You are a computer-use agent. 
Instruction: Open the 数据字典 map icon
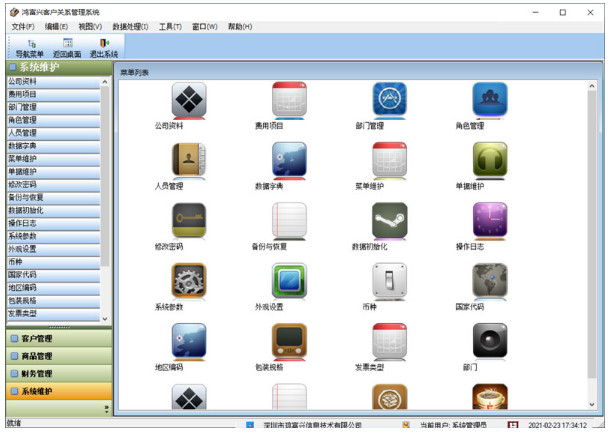click(x=289, y=160)
